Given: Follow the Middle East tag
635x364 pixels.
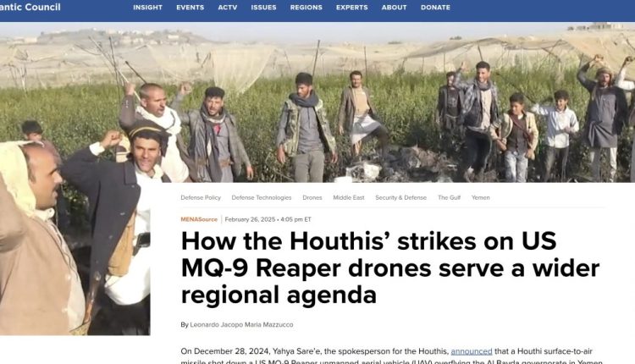Looking at the screenshot, I should coord(349,197).
